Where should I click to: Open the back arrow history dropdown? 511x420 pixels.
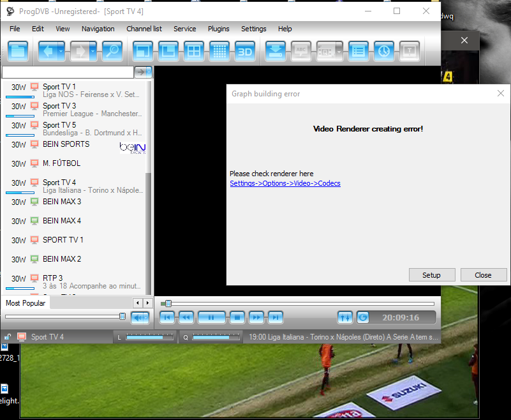[61, 51]
